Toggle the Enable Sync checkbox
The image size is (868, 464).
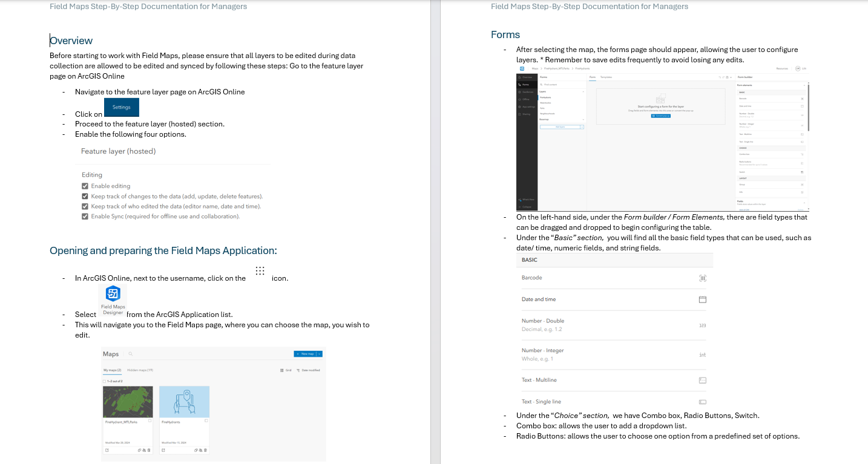click(x=85, y=217)
